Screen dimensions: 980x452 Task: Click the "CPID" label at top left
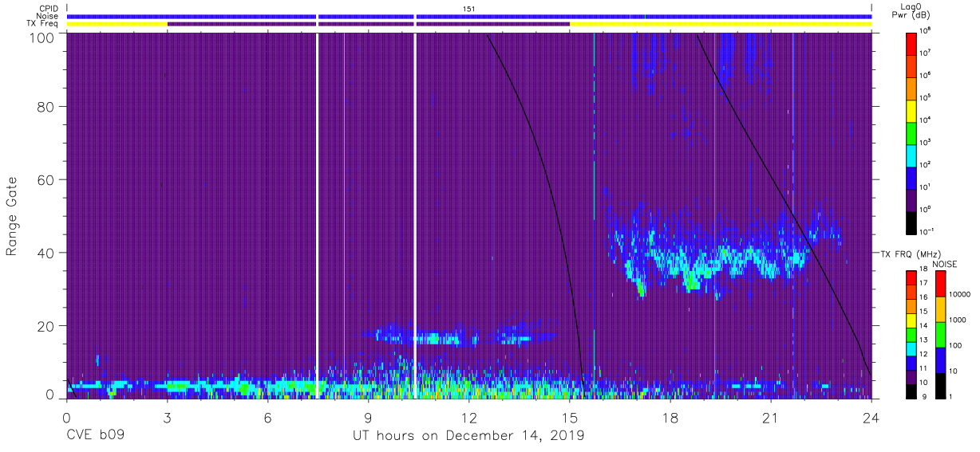click(49, 8)
